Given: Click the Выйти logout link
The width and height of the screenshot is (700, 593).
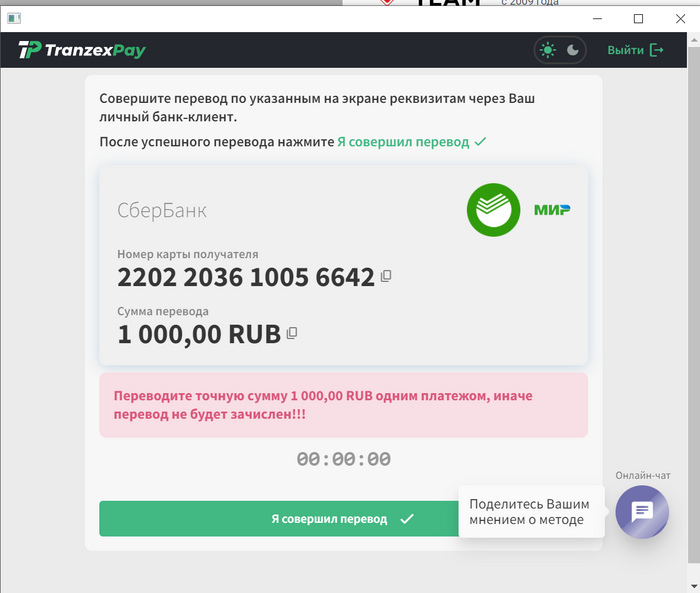Looking at the screenshot, I should pyautogui.click(x=635, y=50).
